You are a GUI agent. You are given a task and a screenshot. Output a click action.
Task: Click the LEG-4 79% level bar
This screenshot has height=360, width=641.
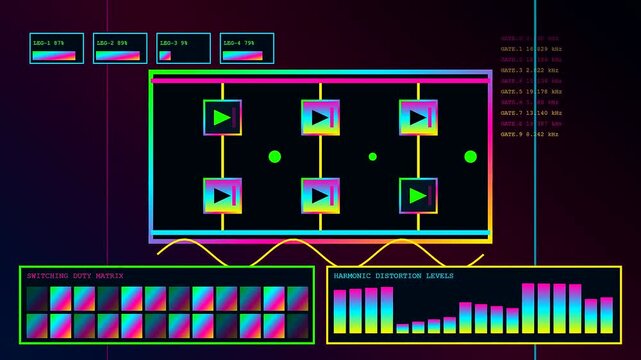[242, 56]
